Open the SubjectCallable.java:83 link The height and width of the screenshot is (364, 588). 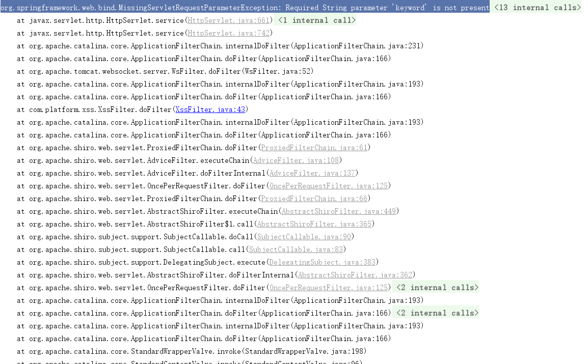(296, 249)
